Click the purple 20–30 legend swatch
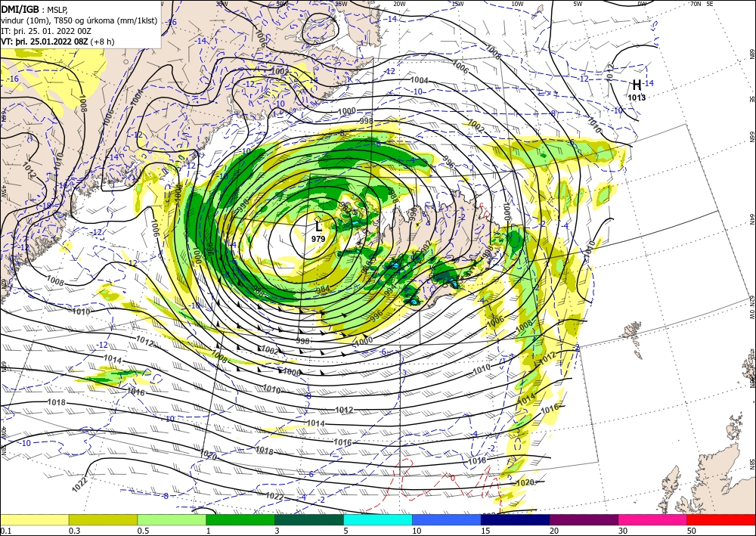Viewport: 756px width, 536px height. pos(584,519)
